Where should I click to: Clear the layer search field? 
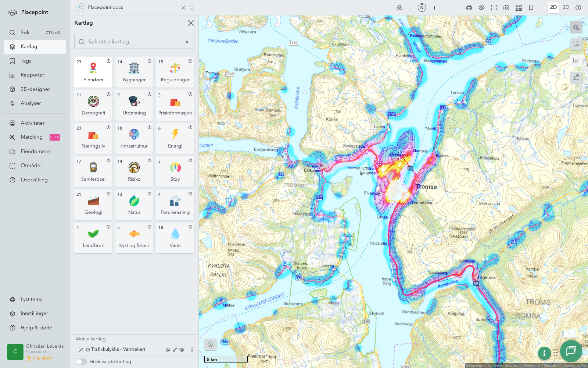[187, 42]
